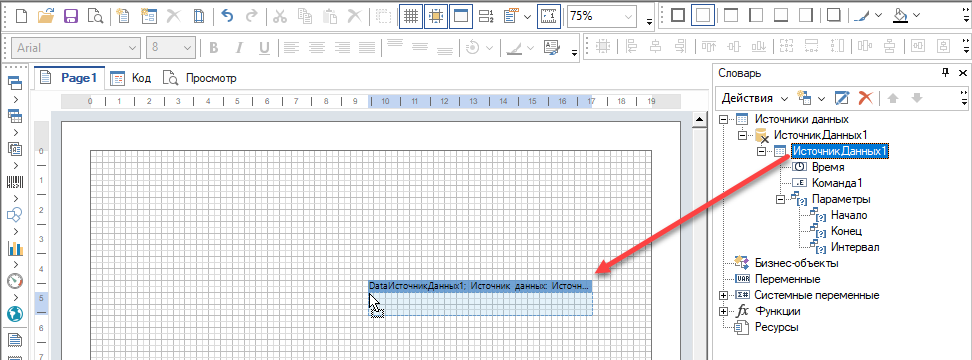Image resolution: width=972 pixels, height=360 pixels.
Task: Align text to the right
Action: click(x=341, y=48)
